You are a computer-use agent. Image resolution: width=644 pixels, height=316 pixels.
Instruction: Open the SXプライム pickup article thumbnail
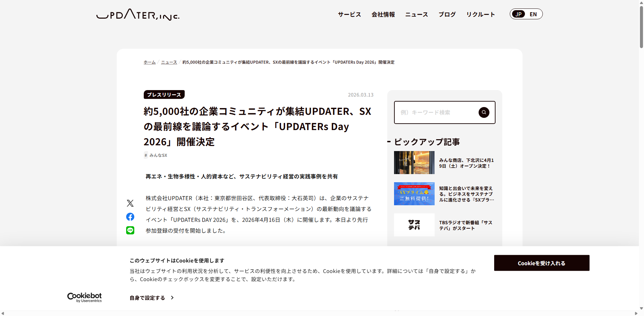click(414, 194)
